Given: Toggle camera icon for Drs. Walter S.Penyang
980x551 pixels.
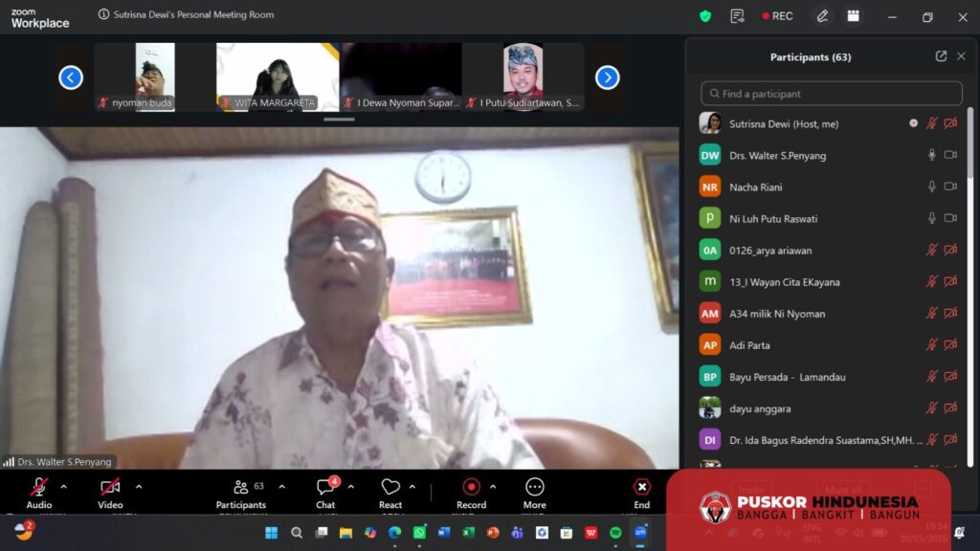Looking at the screenshot, I should tap(950, 155).
